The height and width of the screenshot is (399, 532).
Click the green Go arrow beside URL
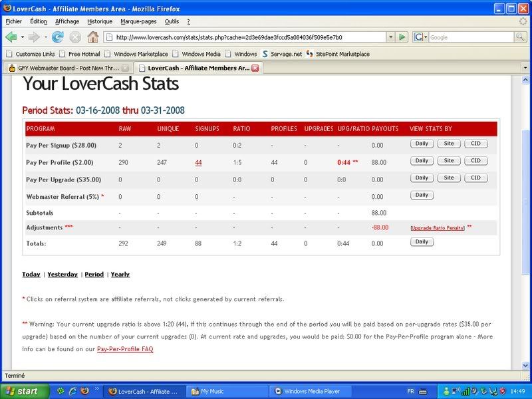[x=402, y=37]
